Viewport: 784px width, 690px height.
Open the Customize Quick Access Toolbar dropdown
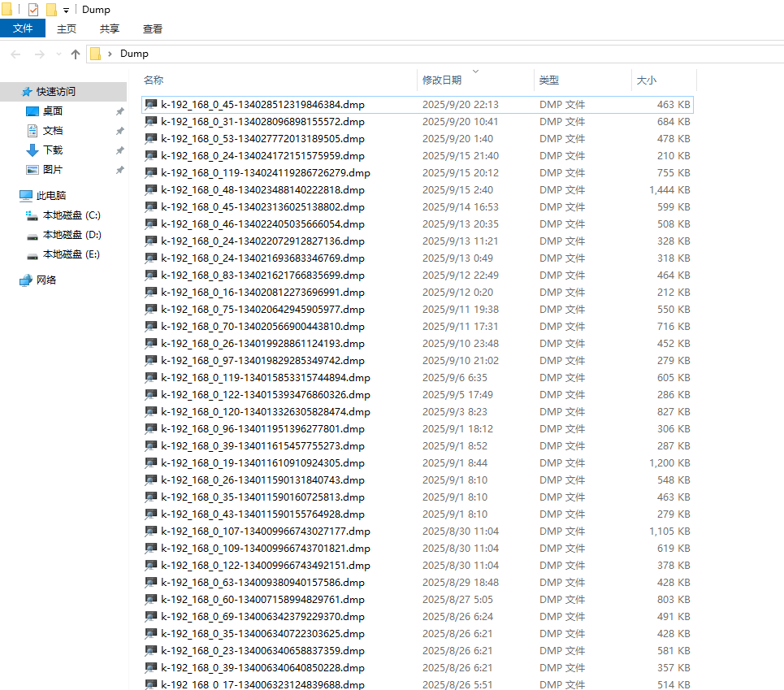[66, 10]
